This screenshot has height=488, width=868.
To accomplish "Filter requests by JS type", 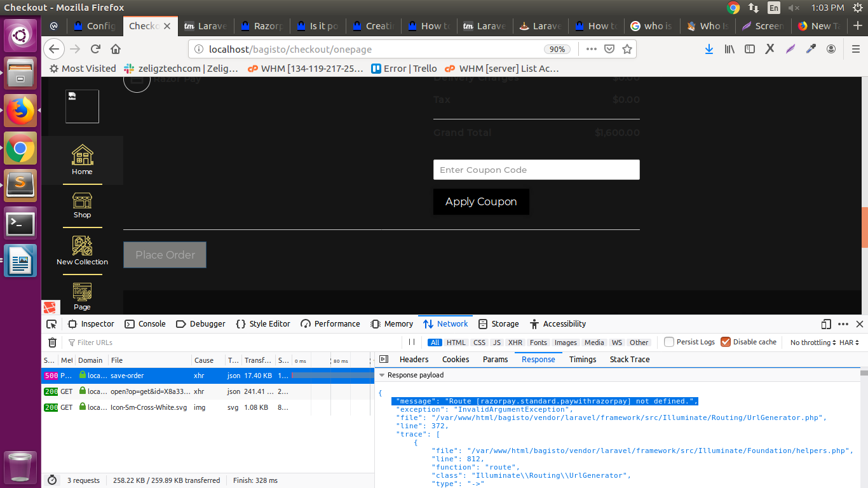I will tap(497, 342).
